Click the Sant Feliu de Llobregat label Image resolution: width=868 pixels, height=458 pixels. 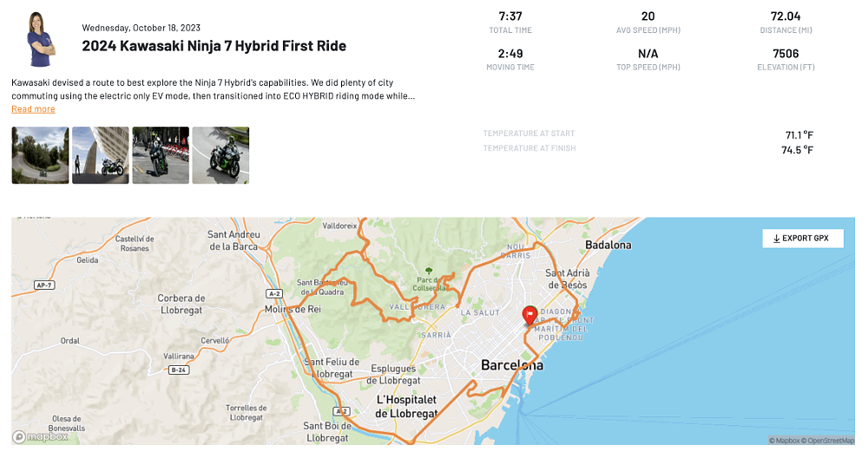[x=331, y=368]
